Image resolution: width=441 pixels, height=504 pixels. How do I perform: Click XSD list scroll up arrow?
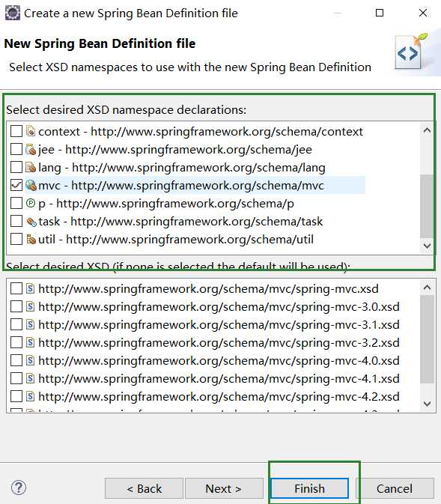(x=427, y=287)
